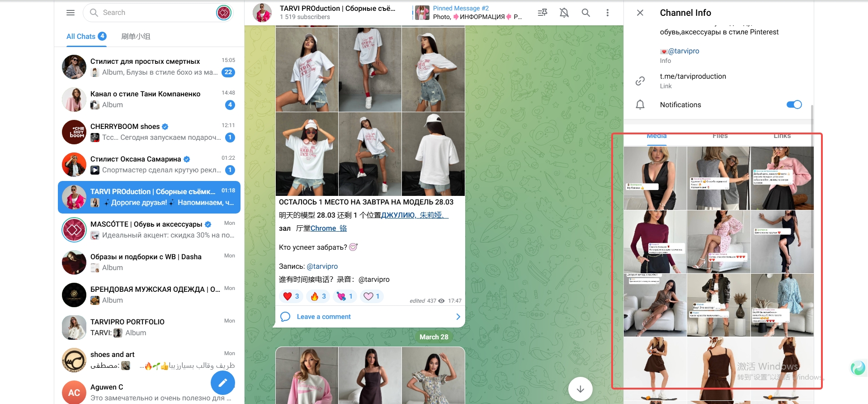Open the hamburger main menu
Viewport: 868px width, 404px height.
tap(71, 13)
